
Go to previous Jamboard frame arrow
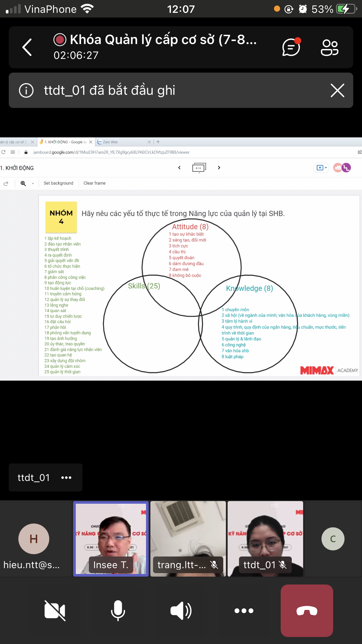(179, 168)
